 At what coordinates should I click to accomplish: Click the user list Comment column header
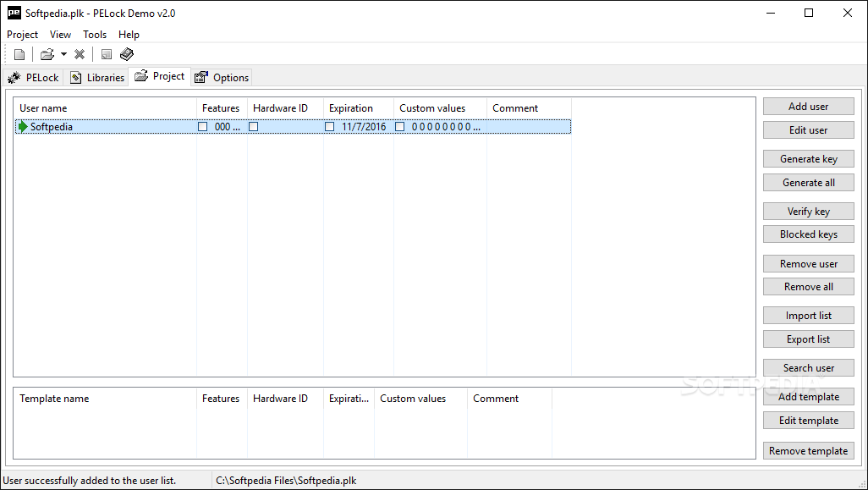pos(529,108)
